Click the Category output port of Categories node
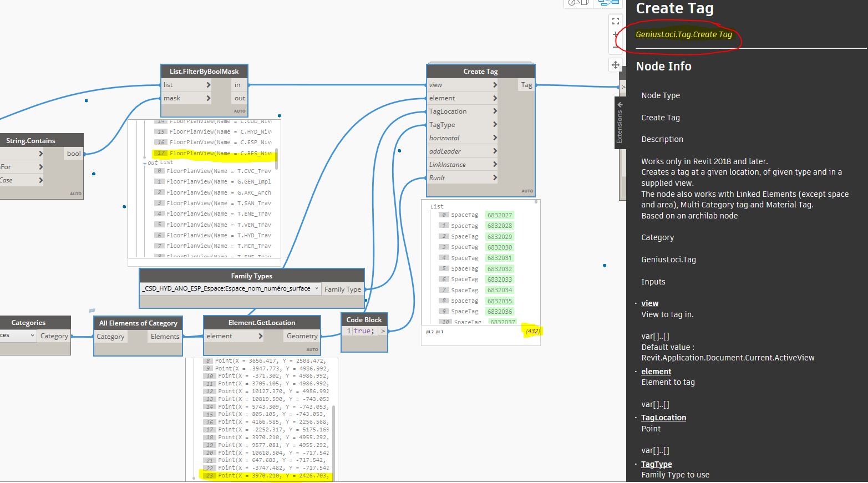 54,336
